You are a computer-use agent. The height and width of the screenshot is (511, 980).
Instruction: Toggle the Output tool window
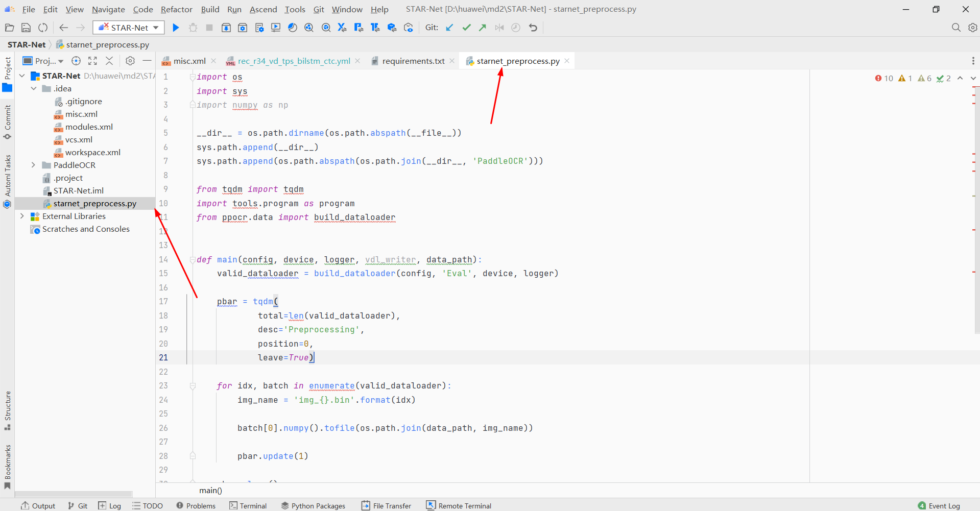click(x=38, y=505)
